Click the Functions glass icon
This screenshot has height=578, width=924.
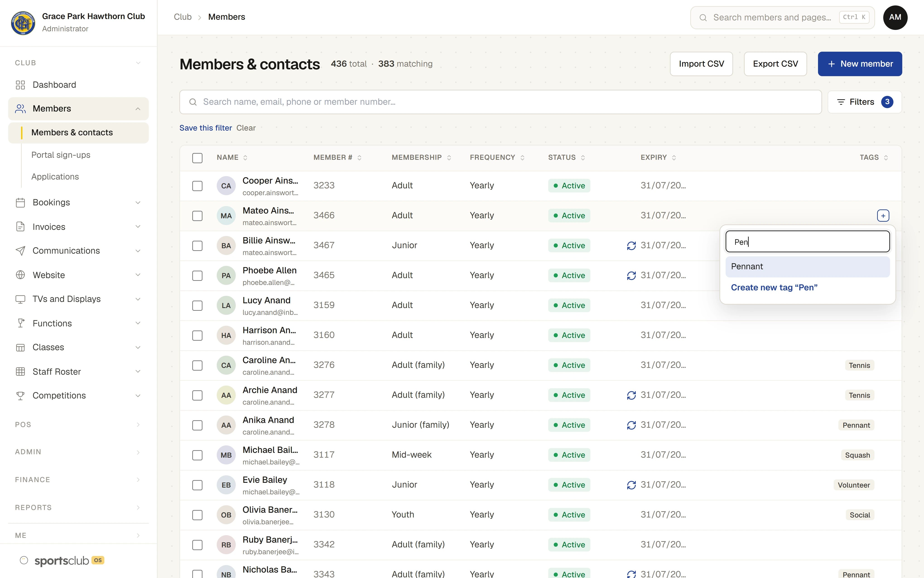(20, 323)
